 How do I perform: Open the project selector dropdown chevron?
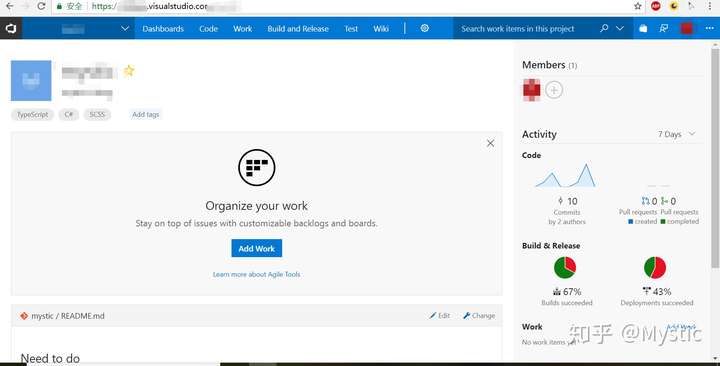(x=125, y=28)
